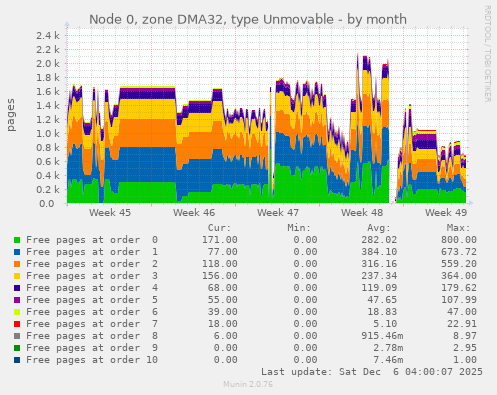Click the 'Week 49' x-axis label
This screenshot has height=395, width=497.
pyautogui.click(x=446, y=212)
